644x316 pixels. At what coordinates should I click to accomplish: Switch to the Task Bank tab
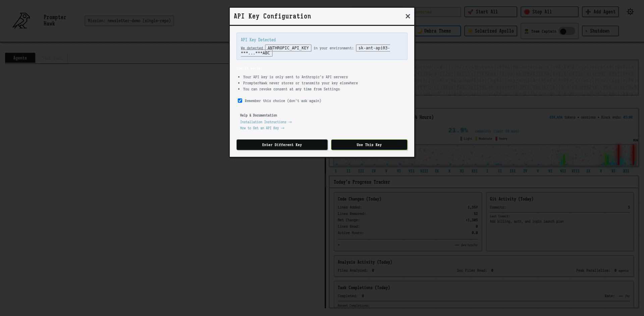click(52, 57)
